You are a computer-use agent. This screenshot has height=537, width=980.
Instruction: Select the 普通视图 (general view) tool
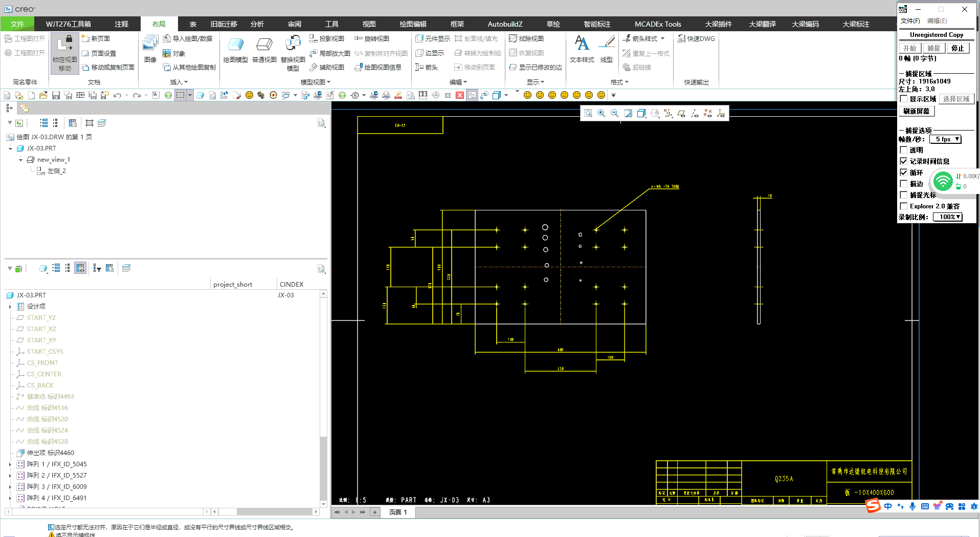coord(264,46)
